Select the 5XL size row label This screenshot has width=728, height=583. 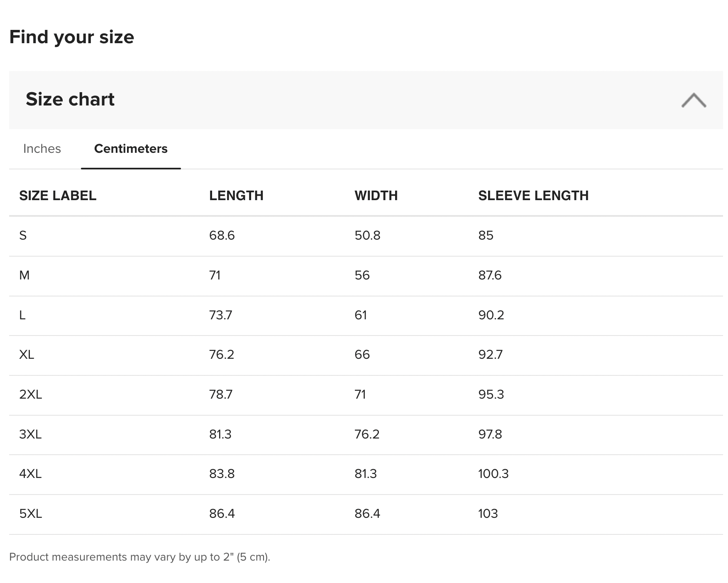(x=31, y=514)
